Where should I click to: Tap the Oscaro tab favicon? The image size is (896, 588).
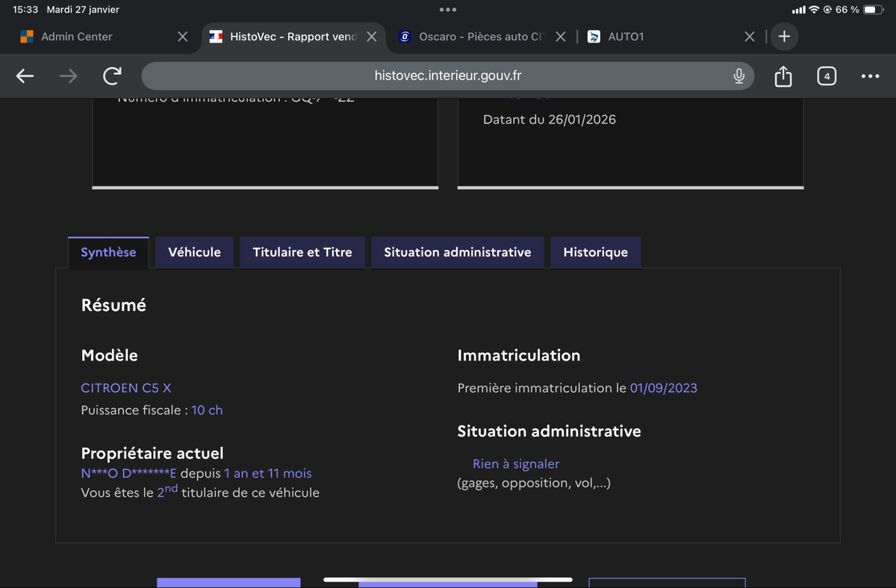(x=405, y=37)
